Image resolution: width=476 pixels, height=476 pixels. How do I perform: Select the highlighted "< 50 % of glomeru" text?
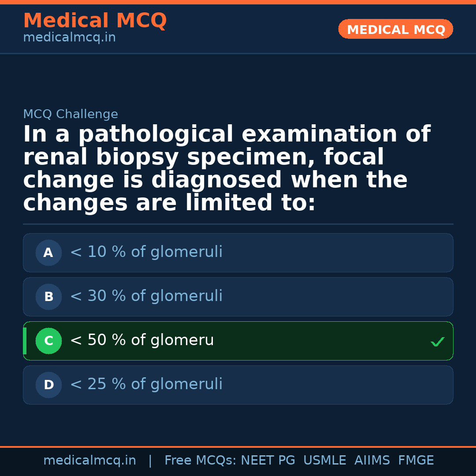(x=141, y=340)
